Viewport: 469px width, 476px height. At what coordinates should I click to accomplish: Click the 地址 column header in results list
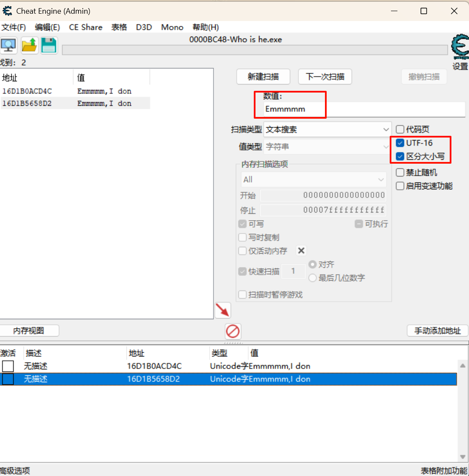[37, 78]
